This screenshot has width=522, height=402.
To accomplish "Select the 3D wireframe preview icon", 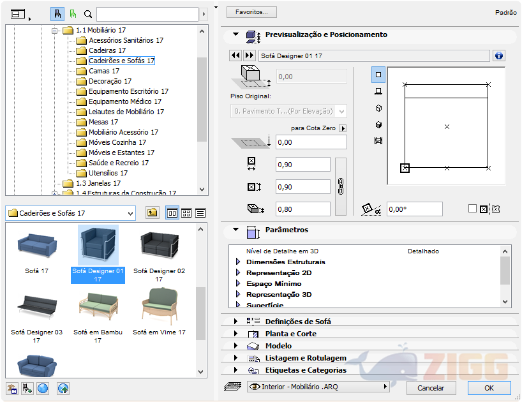I will pos(378,108).
